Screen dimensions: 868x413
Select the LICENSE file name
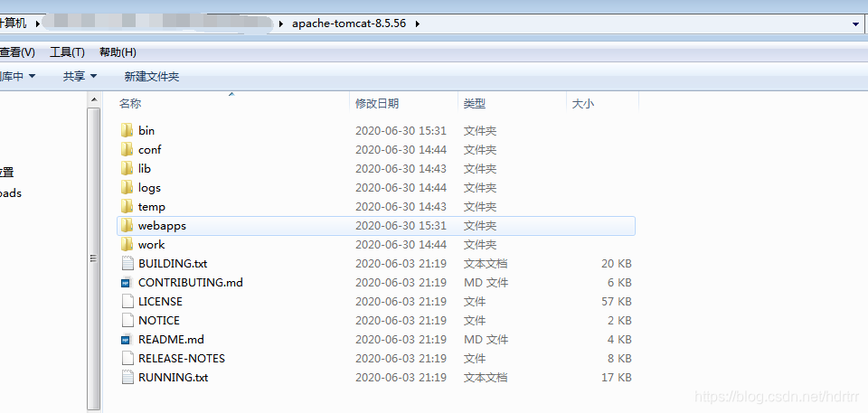coord(161,301)
